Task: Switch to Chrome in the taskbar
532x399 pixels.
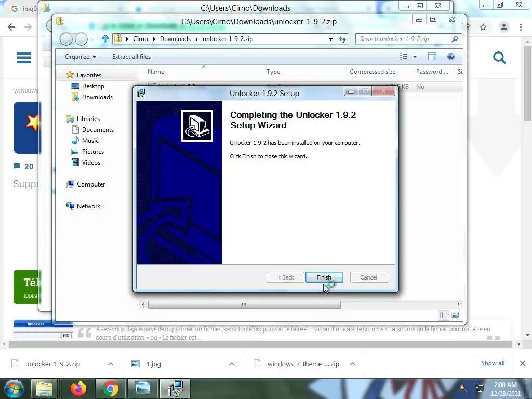Action: [x=110, y=389]
